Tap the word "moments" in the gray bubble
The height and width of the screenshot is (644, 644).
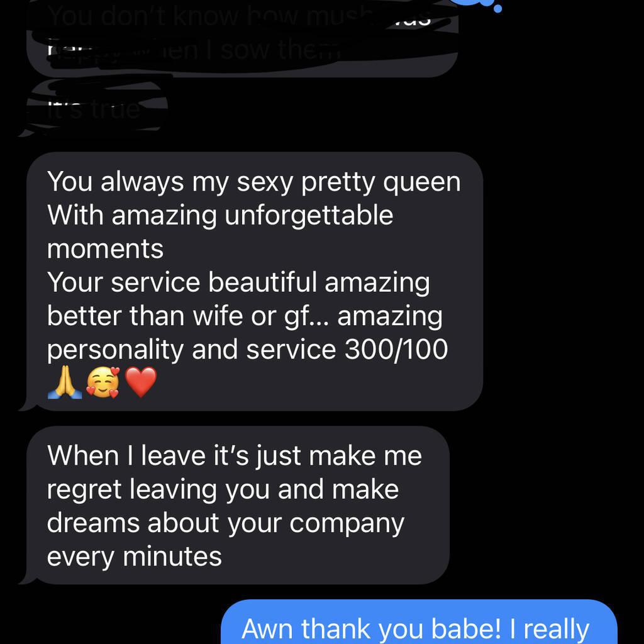pyautogui.click(x=105, y=249)
